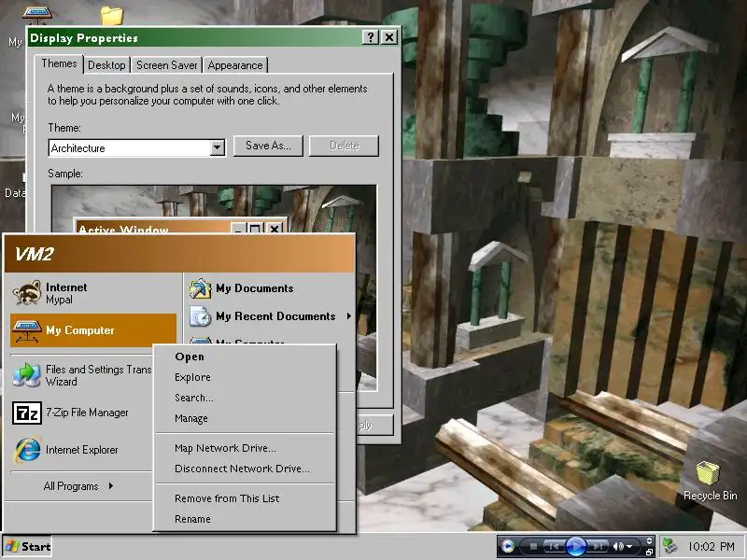Image resolution: width=747 pixels, height=560 pixels.
Task: Click the 10:02 PM clock
Action: click(712, 547)
